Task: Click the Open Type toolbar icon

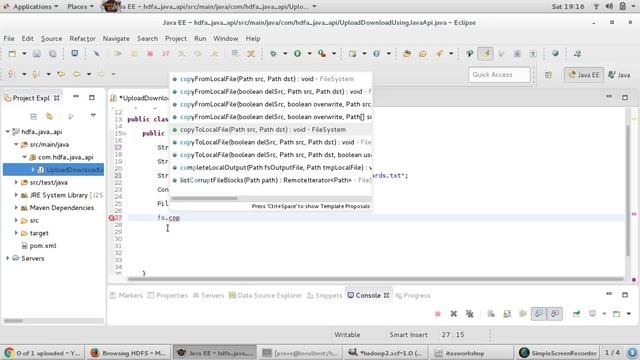Action: click(407, 53)
